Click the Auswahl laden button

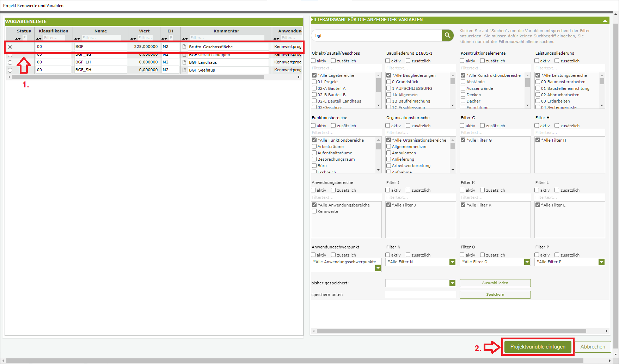pyautogui.click(x=495, y=283)
